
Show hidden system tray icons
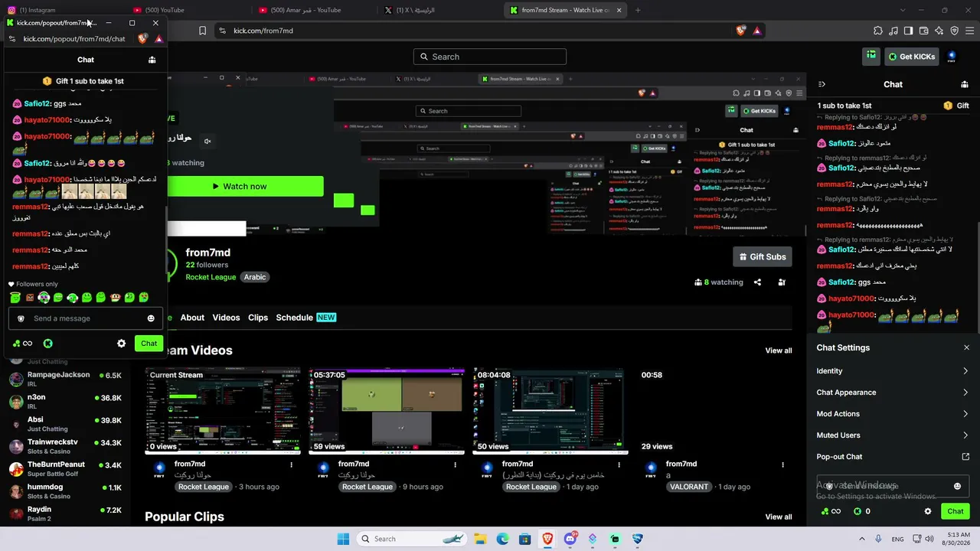click(861, 539)
